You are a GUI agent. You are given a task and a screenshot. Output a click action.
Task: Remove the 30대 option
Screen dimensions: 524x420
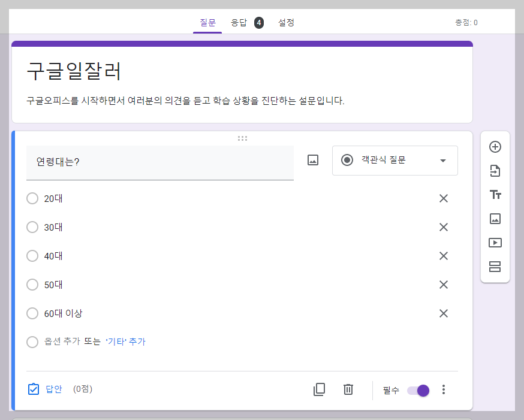444,227
